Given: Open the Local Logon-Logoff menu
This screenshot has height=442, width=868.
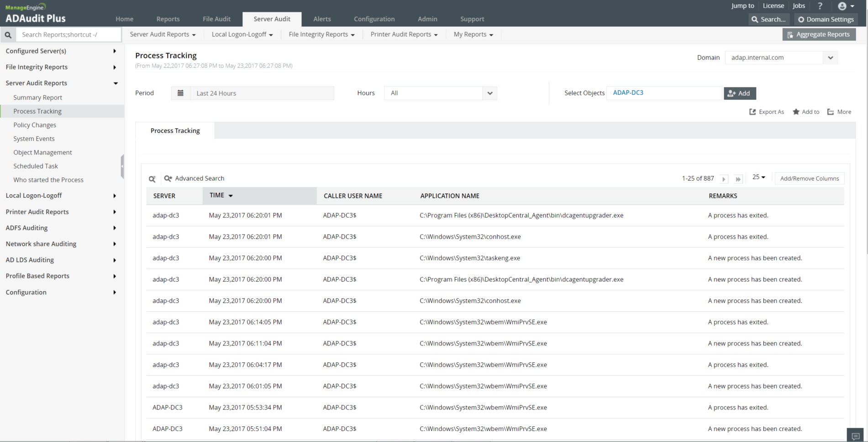Looking at the screenshot, I should click(x=242, y=35).
